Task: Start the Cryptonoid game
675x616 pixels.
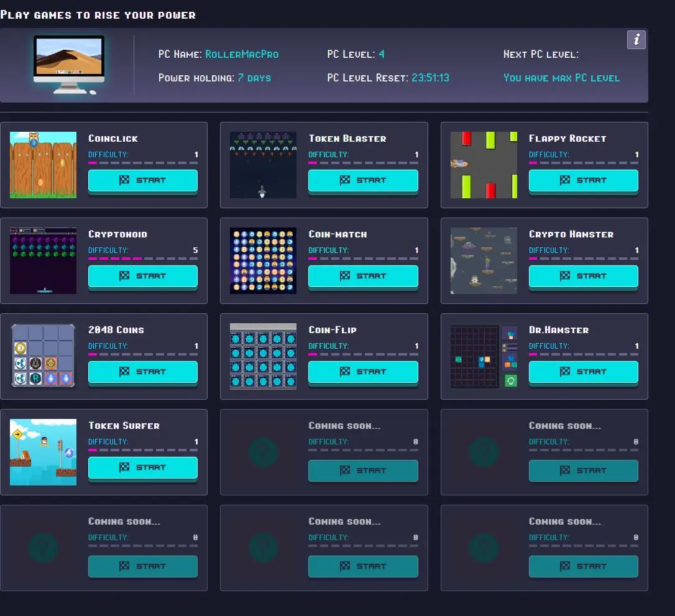Action: click(143, 276)
